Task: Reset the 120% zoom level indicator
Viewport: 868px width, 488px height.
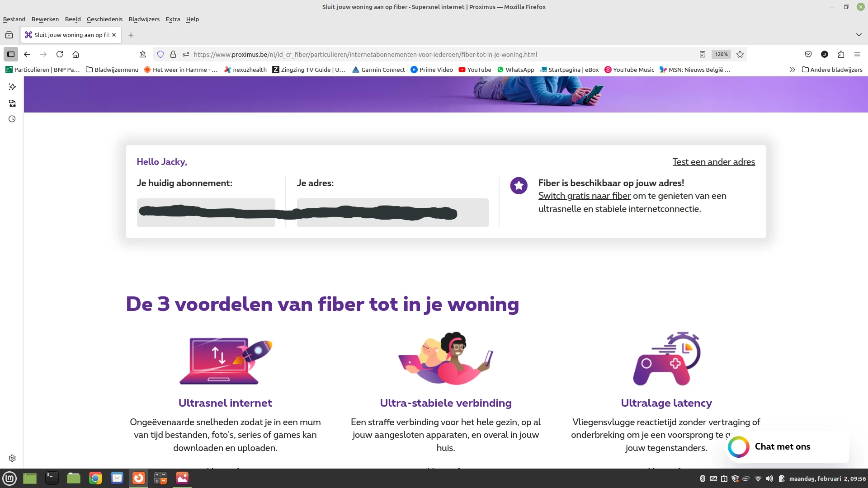Action: pos(721,54)
